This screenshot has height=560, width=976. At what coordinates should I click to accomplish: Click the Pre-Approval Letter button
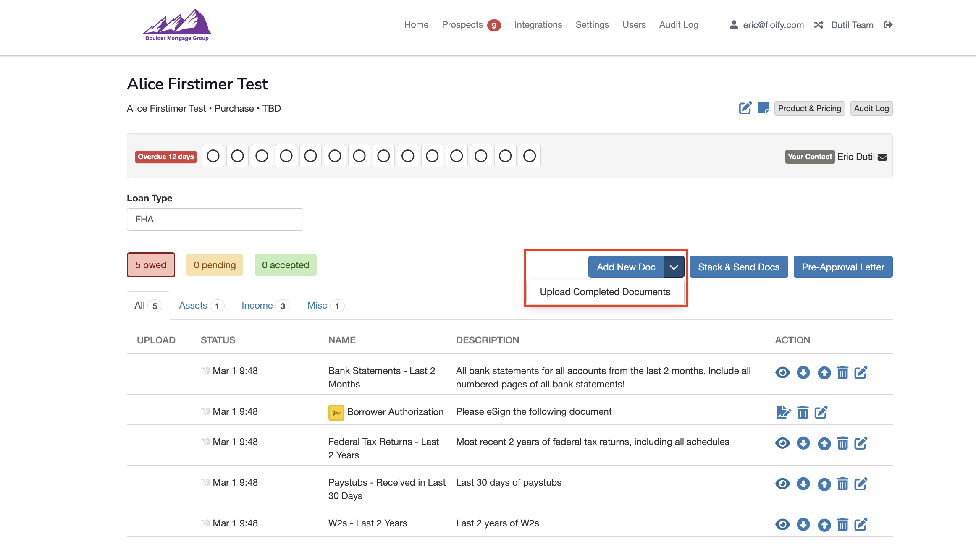click(842, 267)
